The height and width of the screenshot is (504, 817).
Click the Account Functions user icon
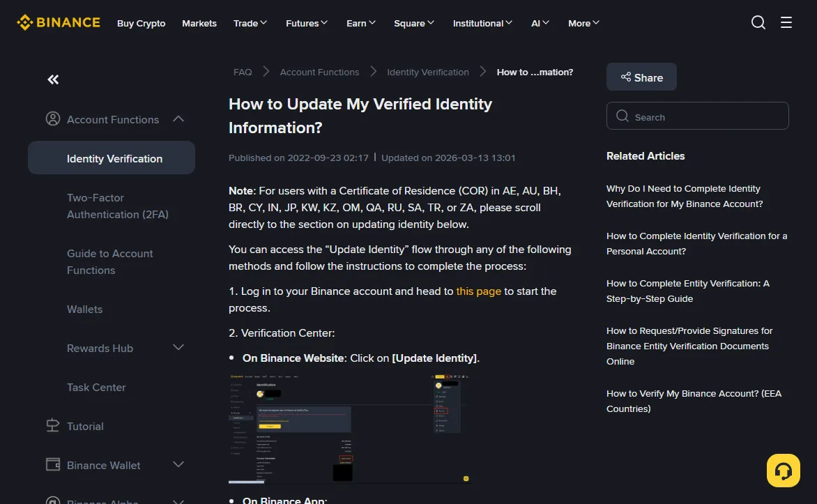coord(52,119)
